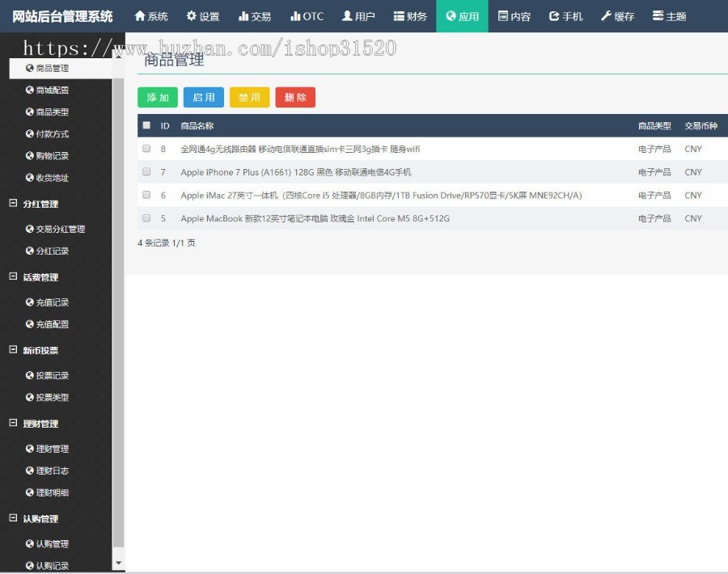
Task: Open the 主题 menu item
Action: tap(669, 15)
